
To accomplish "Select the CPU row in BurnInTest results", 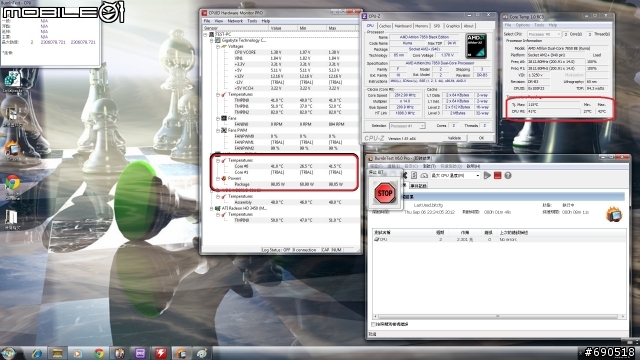I will [x=500, y=240].
